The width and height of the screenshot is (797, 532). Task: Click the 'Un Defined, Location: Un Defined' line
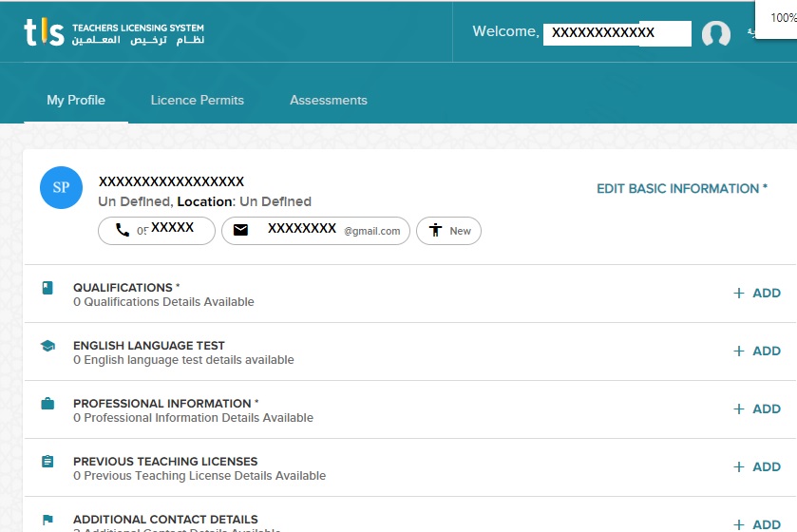click(x=205, y=201)
